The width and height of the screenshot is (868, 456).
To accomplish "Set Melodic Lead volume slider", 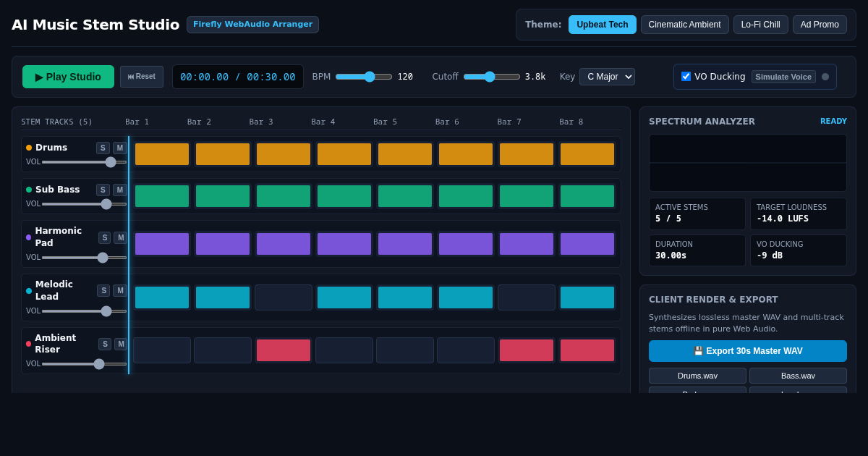I will point(84,311).
